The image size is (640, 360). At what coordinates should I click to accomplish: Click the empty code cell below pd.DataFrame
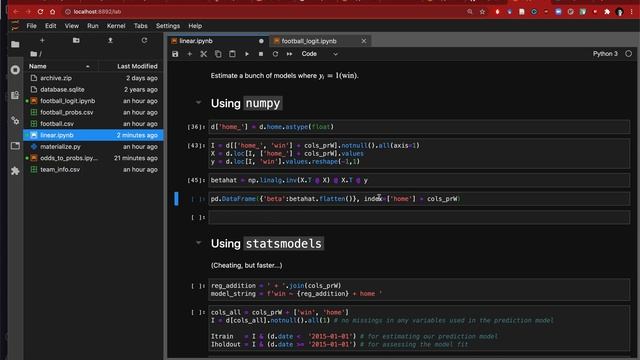419,217
